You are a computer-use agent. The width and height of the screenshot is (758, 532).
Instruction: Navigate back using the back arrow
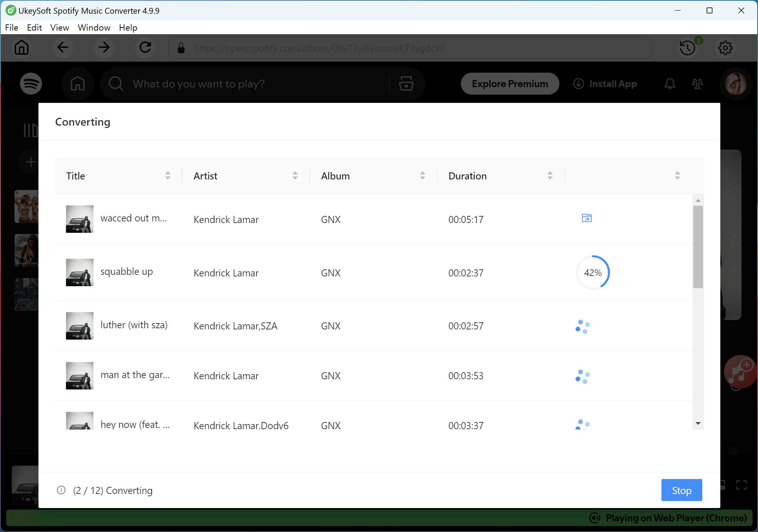click(62, 48)
